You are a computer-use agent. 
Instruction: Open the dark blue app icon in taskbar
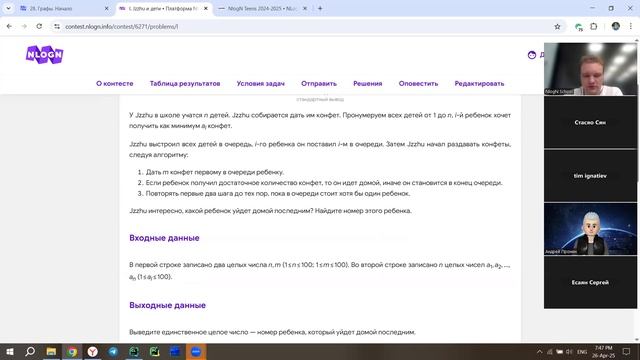click(175, 351)
